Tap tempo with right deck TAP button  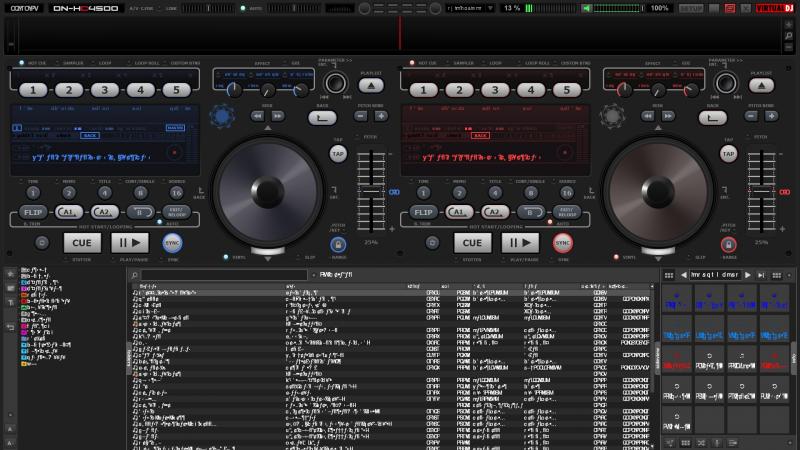[729, 154]
